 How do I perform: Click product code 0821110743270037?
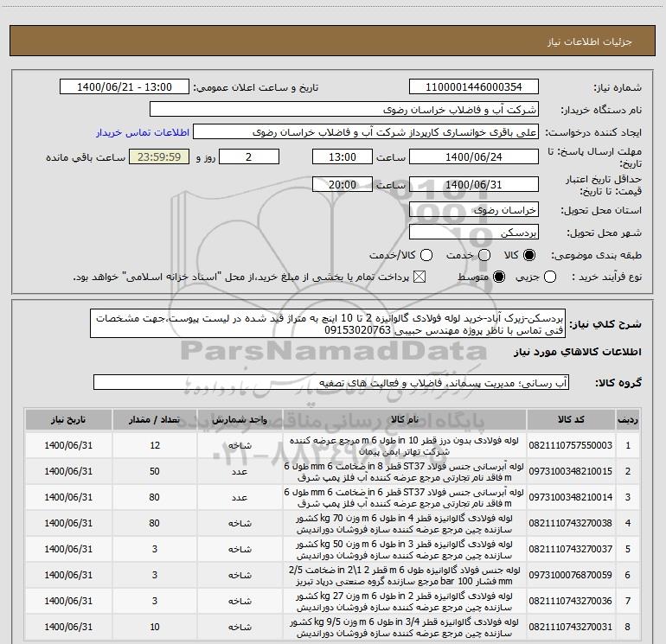coord(571,549)
